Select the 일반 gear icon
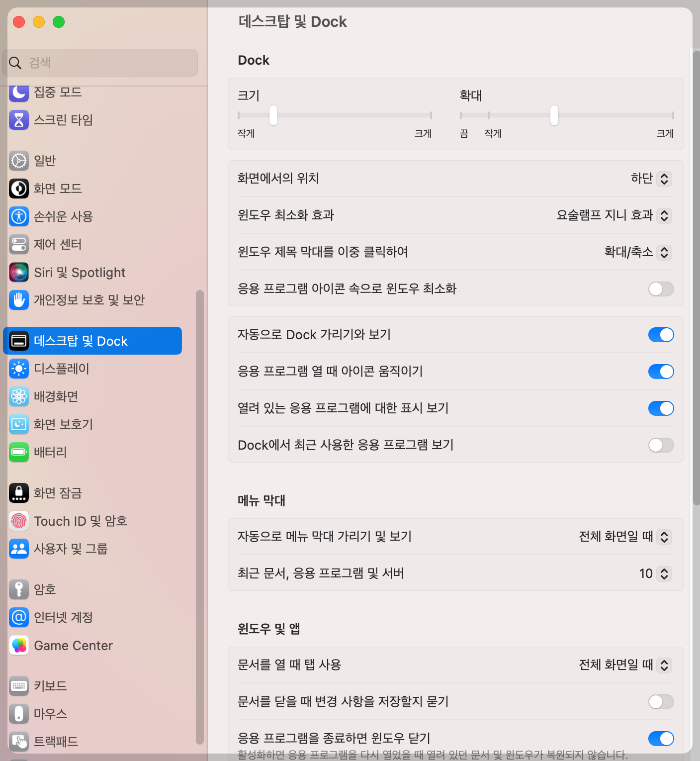Screen dimensions: 700x761 coord(19,161)
